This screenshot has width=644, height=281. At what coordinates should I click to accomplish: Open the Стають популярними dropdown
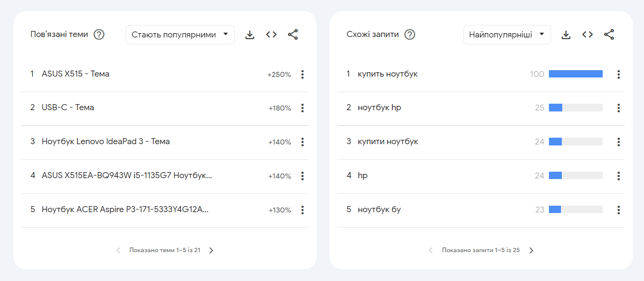pyautogui.click(x=180, y=34)
